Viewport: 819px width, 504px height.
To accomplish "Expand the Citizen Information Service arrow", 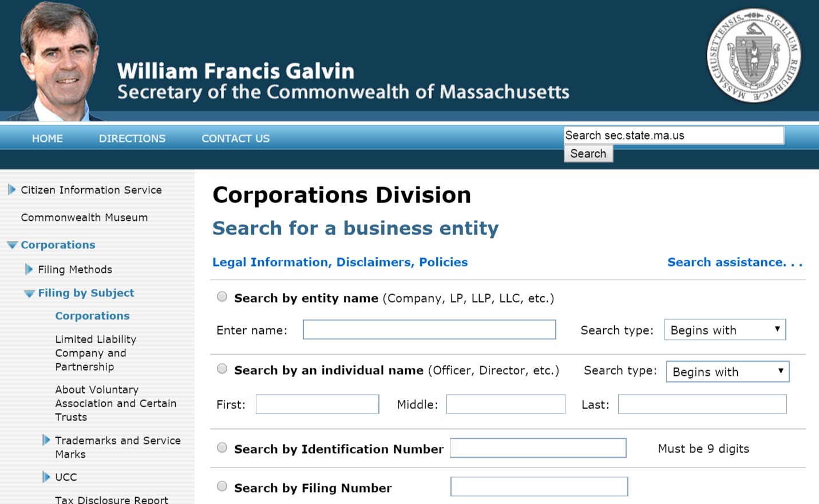I will [11, 190].
